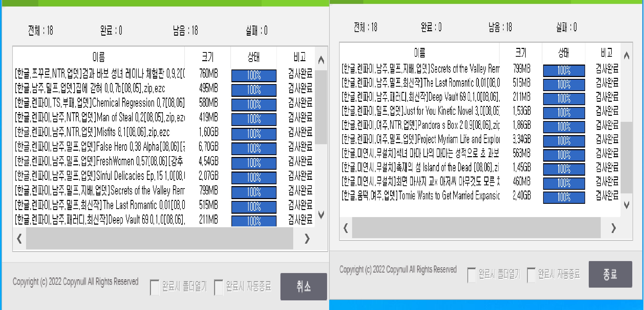Click the left window vertical scrollbar thumb

click(321, 107)
